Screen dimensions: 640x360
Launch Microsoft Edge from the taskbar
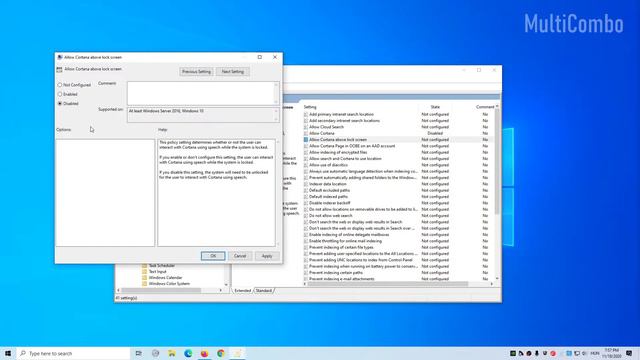point(188,353)
